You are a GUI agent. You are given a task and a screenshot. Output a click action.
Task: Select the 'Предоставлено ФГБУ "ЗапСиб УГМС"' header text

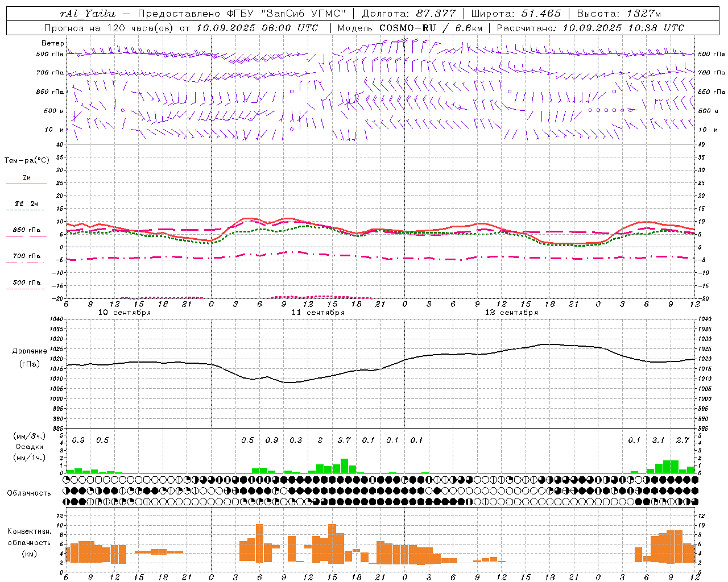tap(242, 14)
